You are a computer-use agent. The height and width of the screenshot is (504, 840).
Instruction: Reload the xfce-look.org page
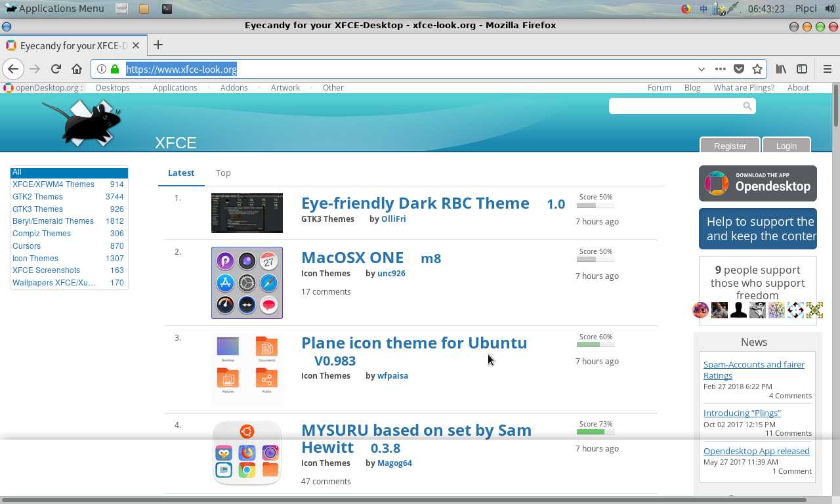tap(56, 69)
